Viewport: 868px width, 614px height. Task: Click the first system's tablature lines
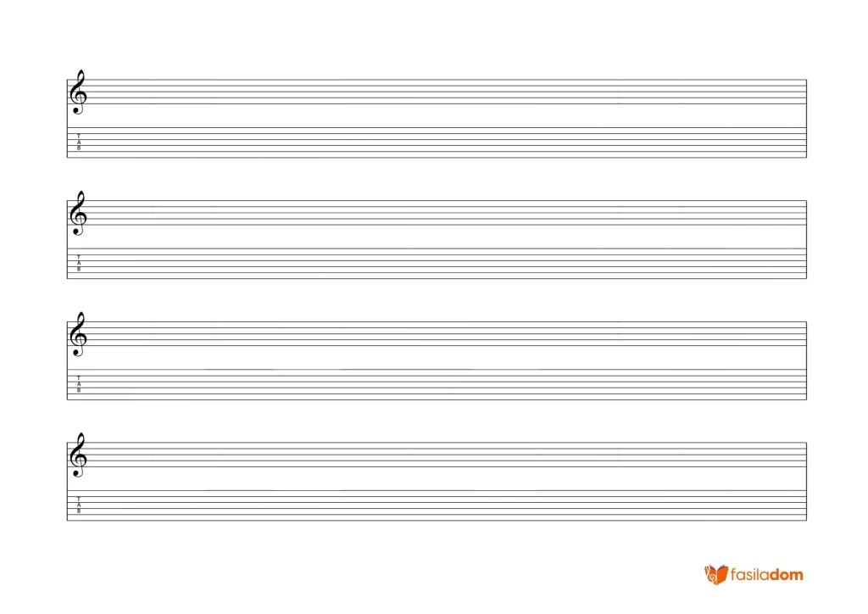pyautogui.click(x=437, y=142)
